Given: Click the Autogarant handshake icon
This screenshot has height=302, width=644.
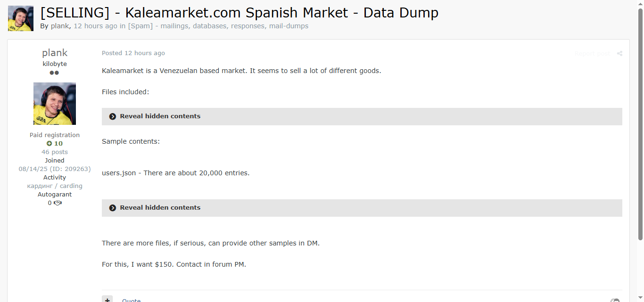Looking at the screenshot, I should [58, 203].
